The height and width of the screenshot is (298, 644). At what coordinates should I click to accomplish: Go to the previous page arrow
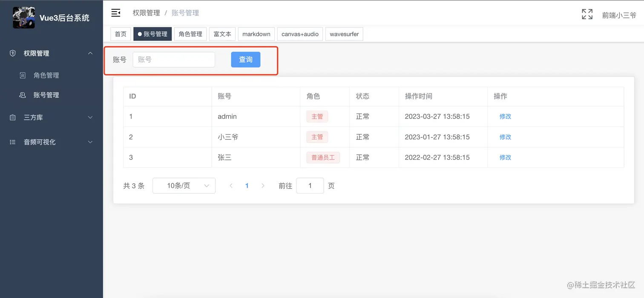[x=231, y=186]
